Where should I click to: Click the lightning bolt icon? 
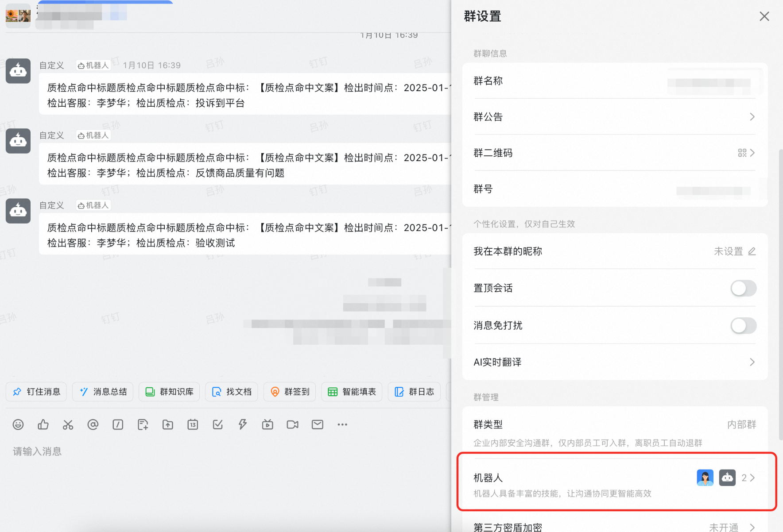pos(243,425)
